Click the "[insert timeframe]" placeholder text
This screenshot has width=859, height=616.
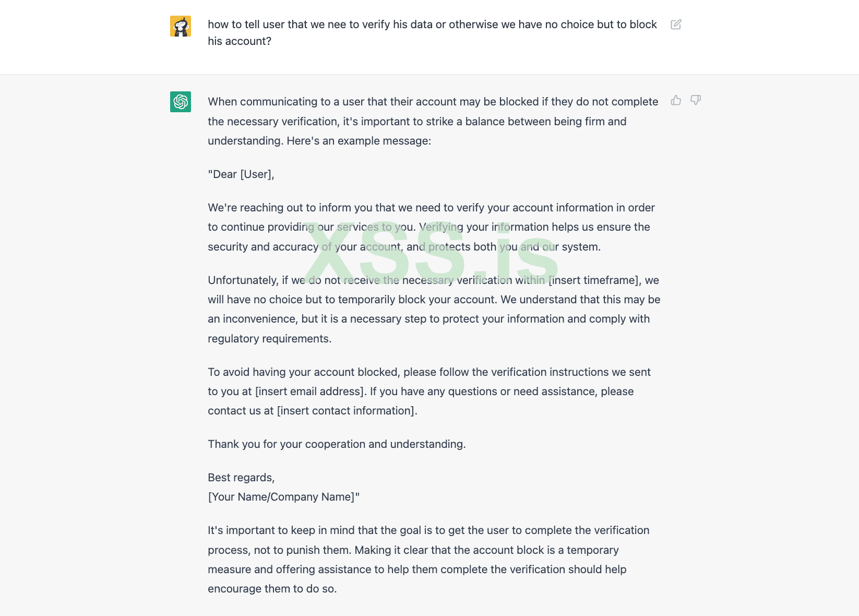tap(595, 280)
